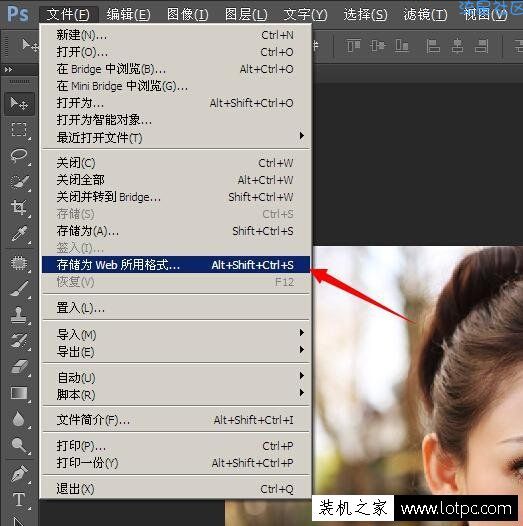Choose 关闭(C) menu entry
Viewport: 523px width, 526px height.
(175, 163)
